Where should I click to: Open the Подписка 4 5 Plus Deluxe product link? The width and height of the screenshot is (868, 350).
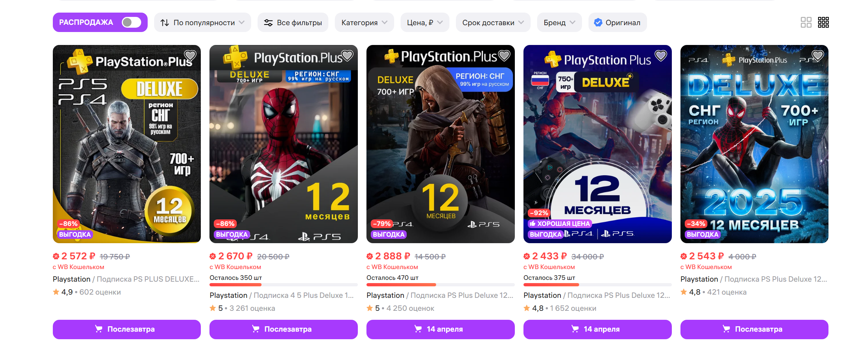(303, 295)
